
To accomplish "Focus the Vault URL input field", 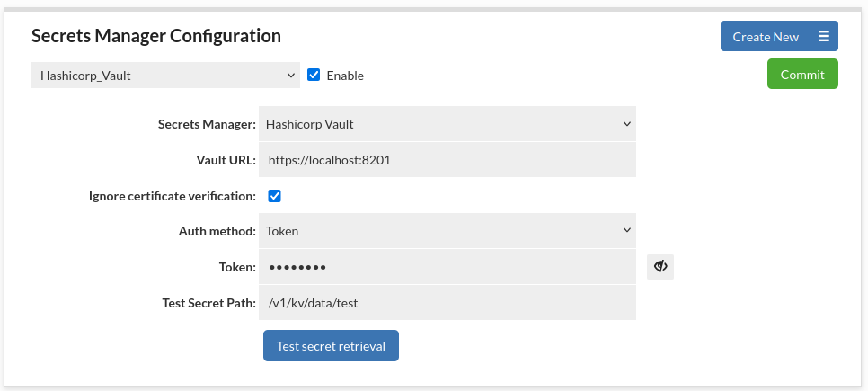I will tap(447, 160).
